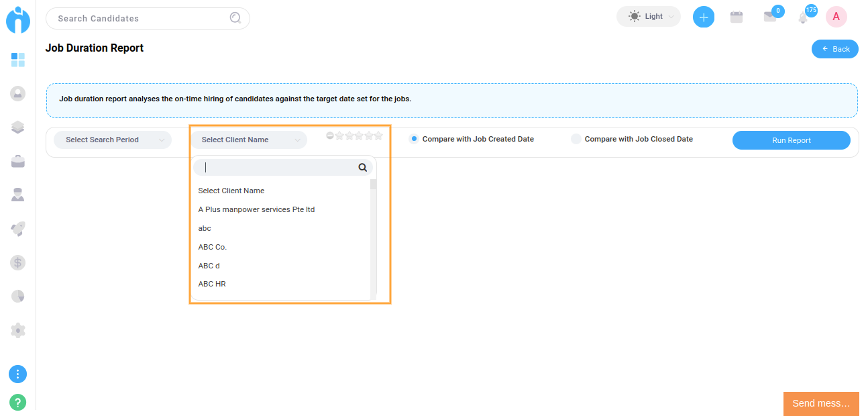Click the Run Report button
Viewport: 868px width, 416px height.
point(792,140)
